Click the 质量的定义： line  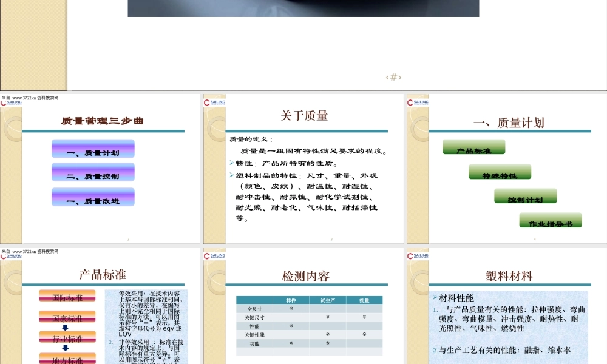click(251, 140)
